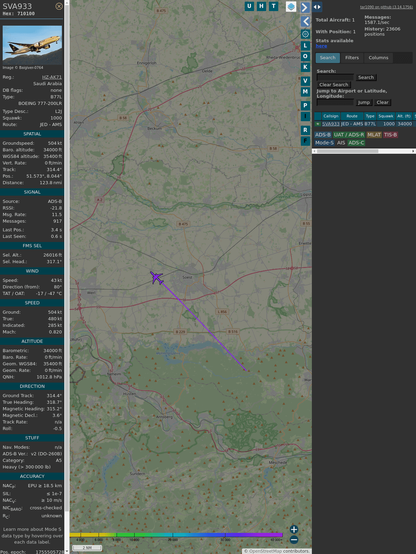Click the F map button
The width and height of the screenshot is (416, 554).
[x=305, y=141]
